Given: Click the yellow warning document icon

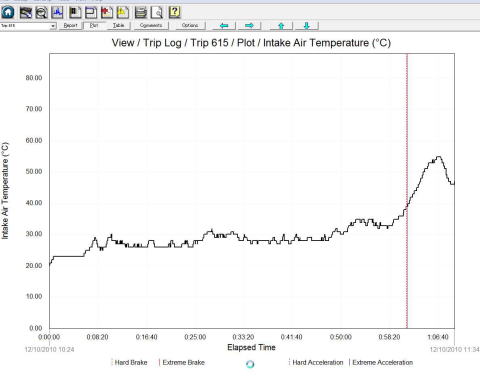Looking at the screenshot, I should [122, 13].
